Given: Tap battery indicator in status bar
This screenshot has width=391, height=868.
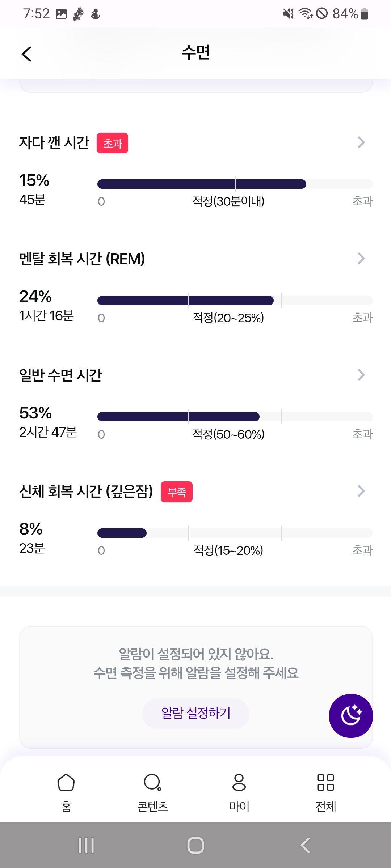Looking at the screenshot, I should [x=365, y=14].
